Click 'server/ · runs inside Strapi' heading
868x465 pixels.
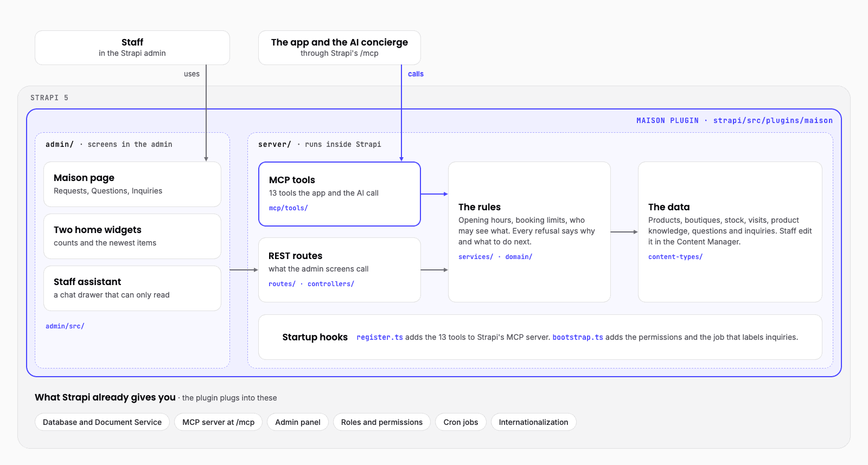pos(320,145)
